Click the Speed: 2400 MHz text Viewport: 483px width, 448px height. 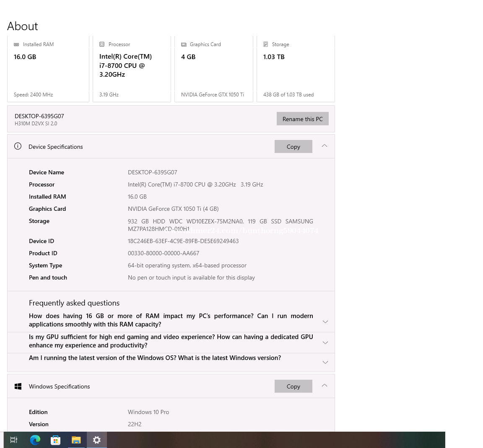pos(33,95)
